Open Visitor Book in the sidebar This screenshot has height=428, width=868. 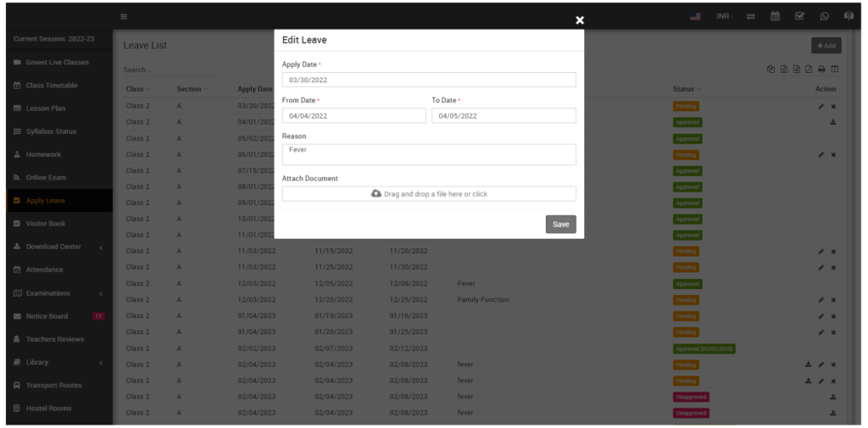click(49, 224)
